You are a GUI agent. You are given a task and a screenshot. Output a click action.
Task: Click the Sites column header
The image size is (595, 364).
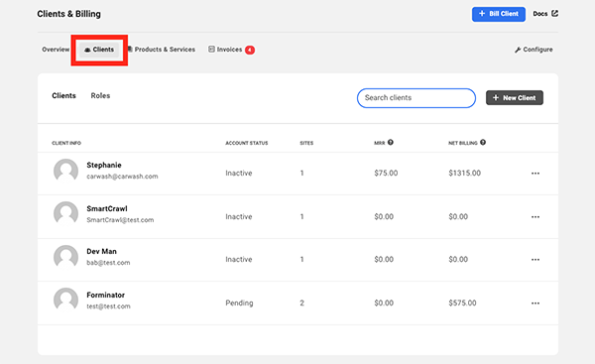coord(306,143)
